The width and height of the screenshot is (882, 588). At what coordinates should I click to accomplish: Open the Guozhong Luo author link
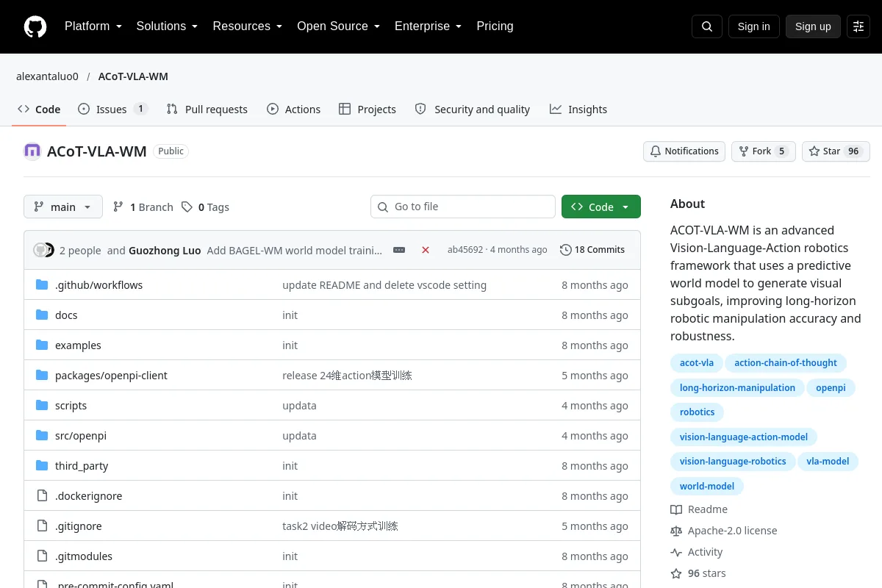(165, 250)
